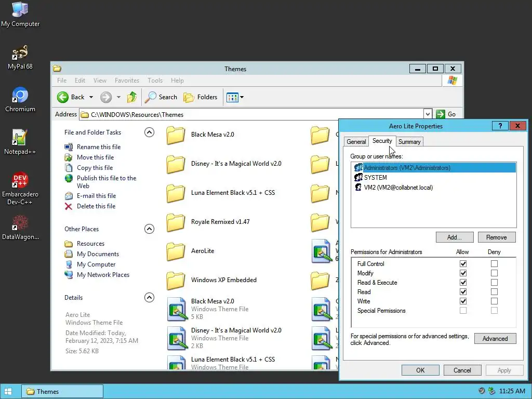The width and height of the screenshot is (532, 399).
Task: Expand the Address bar dropdown
Action: [x=428, y=114]
